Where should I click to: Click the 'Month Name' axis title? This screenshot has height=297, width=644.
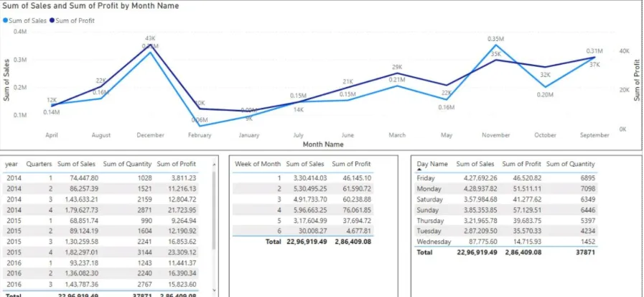[323, 145]
